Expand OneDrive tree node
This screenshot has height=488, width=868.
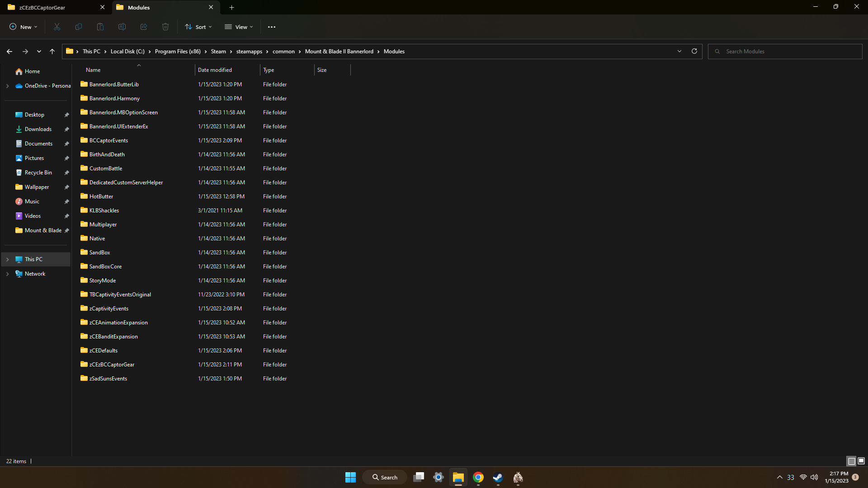click(7, 86)
